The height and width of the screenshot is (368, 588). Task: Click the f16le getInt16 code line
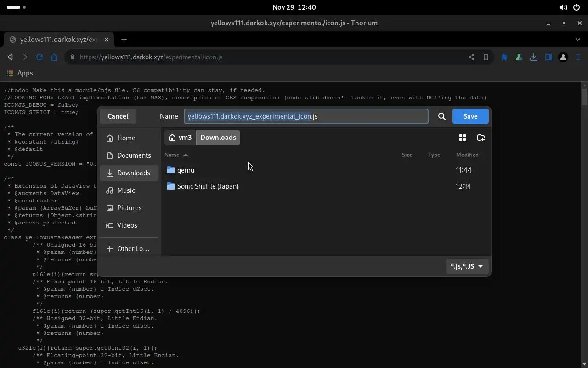pos(116,311)
